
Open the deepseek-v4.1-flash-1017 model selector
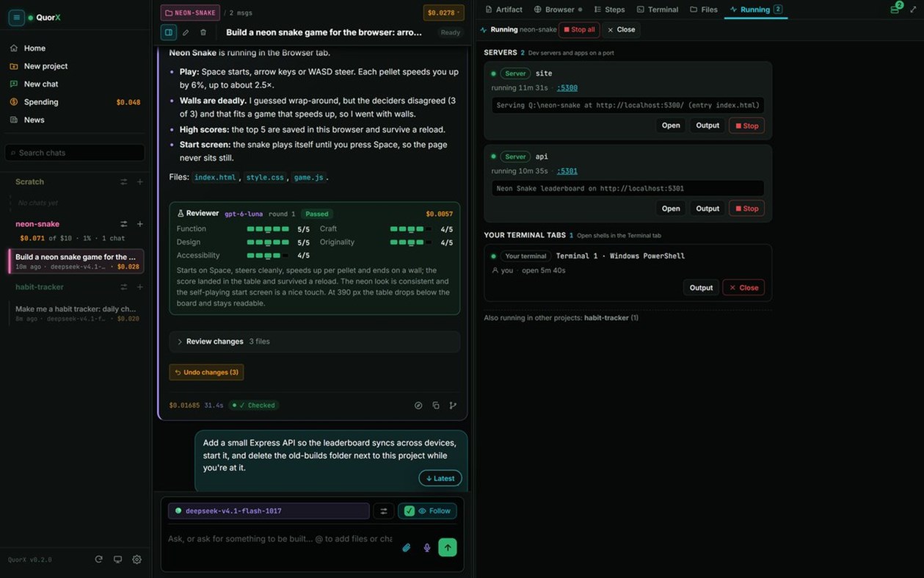coord(269,511)
